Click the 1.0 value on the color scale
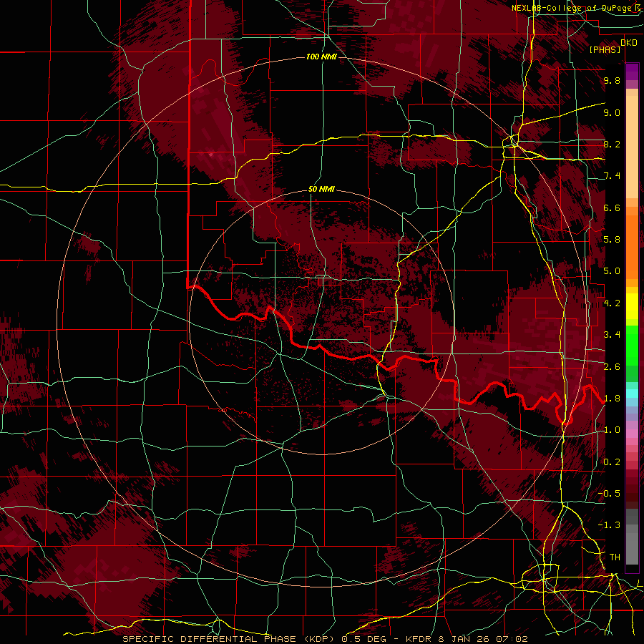 coord(612,430)
